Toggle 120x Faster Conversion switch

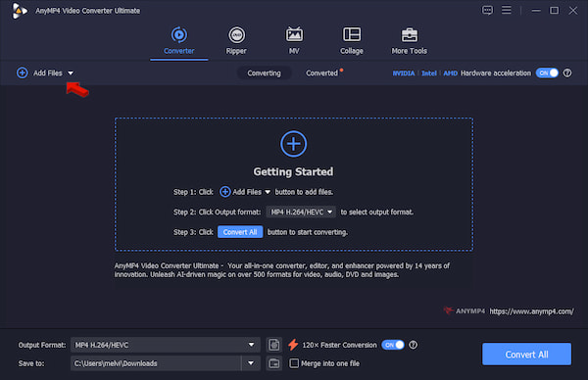coord(393,345)
